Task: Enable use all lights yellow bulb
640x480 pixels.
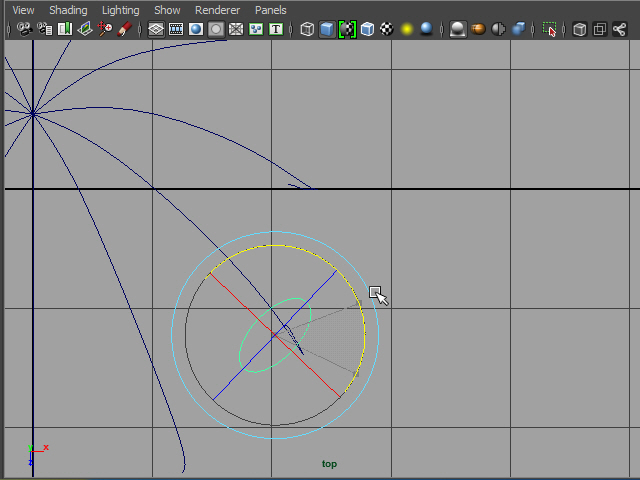Action: pyautogui.click(x=407, y=29)
